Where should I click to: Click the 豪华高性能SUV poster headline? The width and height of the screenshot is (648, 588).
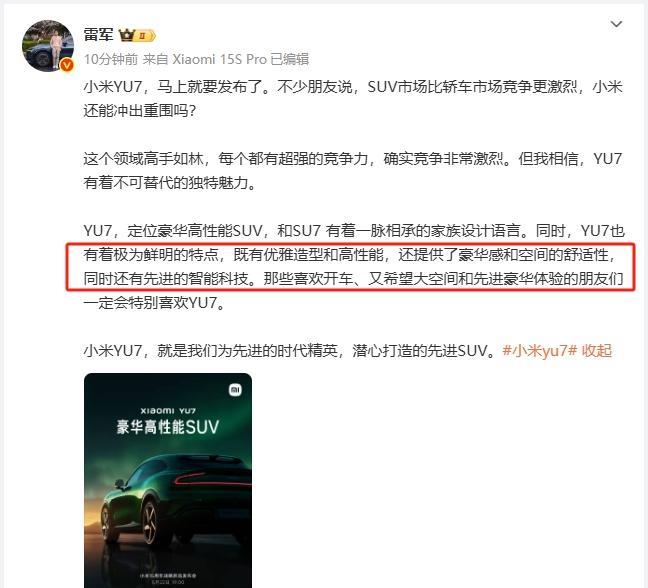click(x=167, y=427)
